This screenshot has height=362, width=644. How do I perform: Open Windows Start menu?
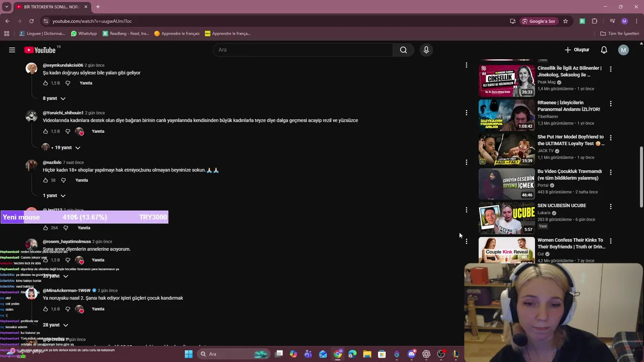click(x=189, y=354)
